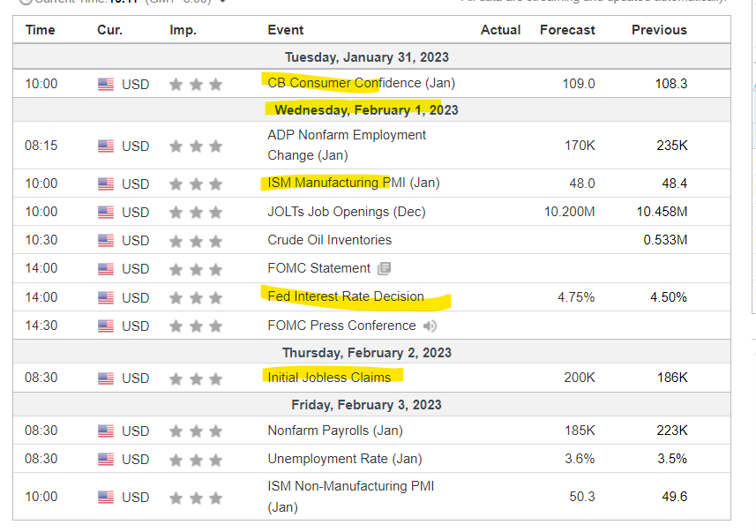Viewport: 756px width, 532px height.
Task: Click the Previous column header
Action: 659,30
